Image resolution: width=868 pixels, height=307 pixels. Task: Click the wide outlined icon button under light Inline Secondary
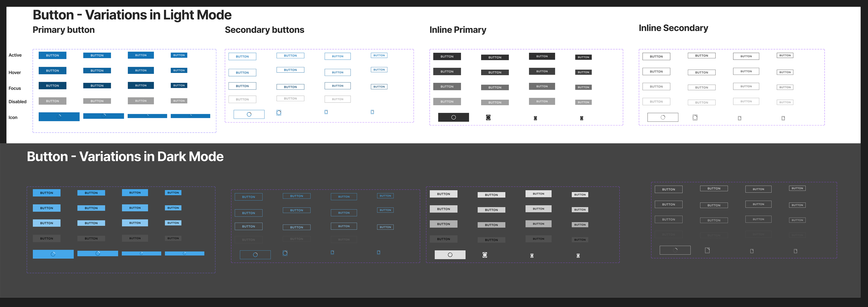tap(663, 117)
